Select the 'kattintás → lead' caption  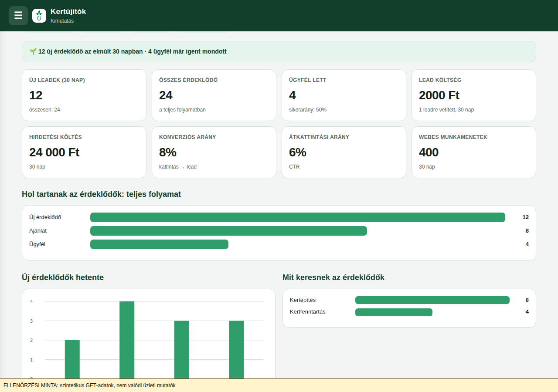(x=178, y=167)
